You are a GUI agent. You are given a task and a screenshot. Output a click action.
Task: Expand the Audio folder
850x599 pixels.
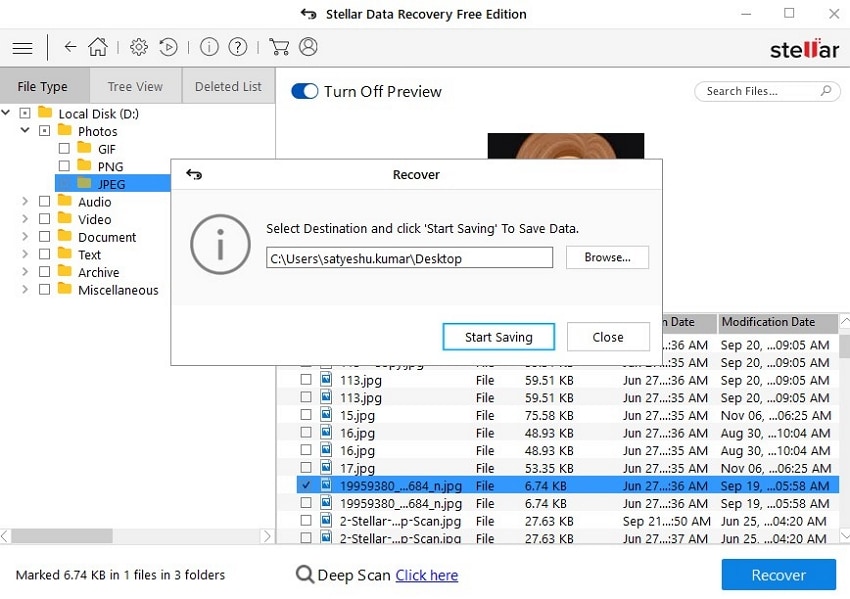pos(23,201)
